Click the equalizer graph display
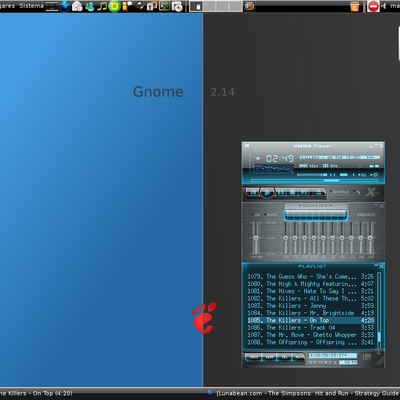The width and height of the screenshot is (400, 400). point(316,215)
